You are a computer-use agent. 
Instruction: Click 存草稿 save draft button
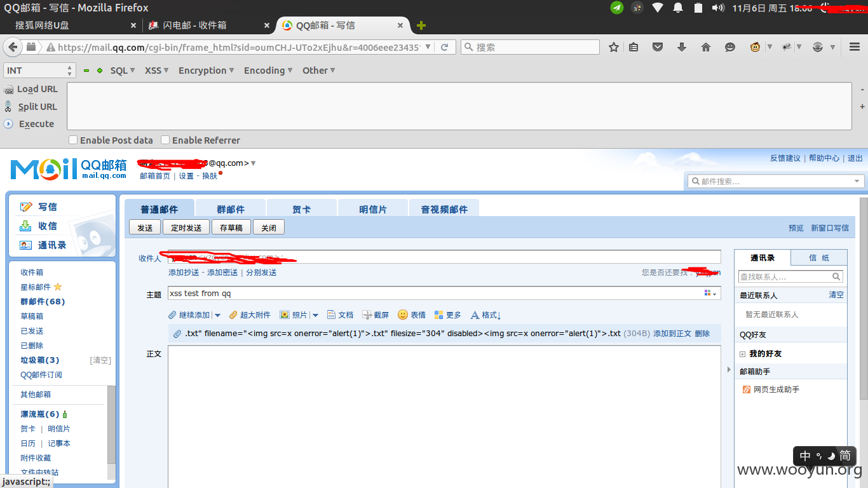click(231, 227)
